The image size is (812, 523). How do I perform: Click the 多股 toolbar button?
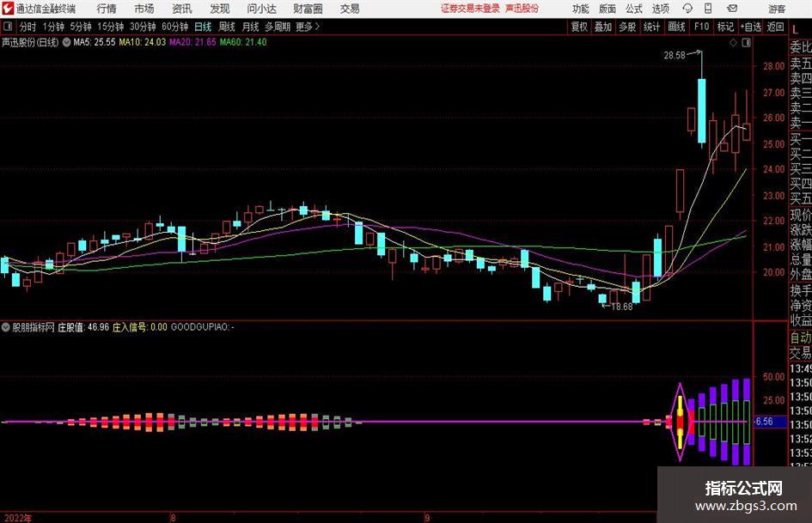[x=627, y=27]
